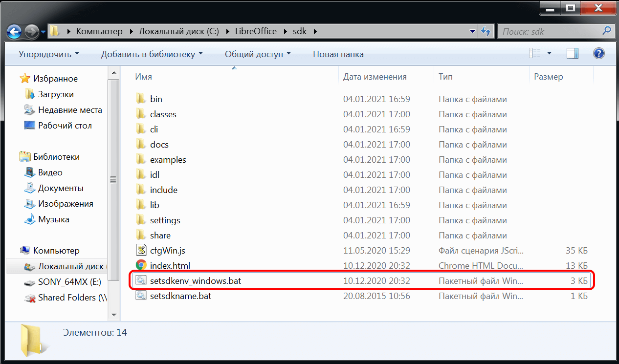Select sdk in the address breadcrumb

[299, 31]
